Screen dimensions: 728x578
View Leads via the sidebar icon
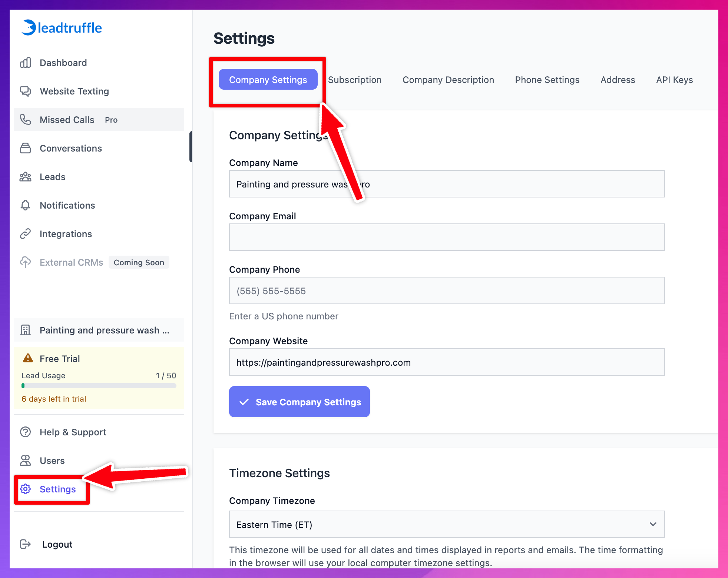point(25,177)
